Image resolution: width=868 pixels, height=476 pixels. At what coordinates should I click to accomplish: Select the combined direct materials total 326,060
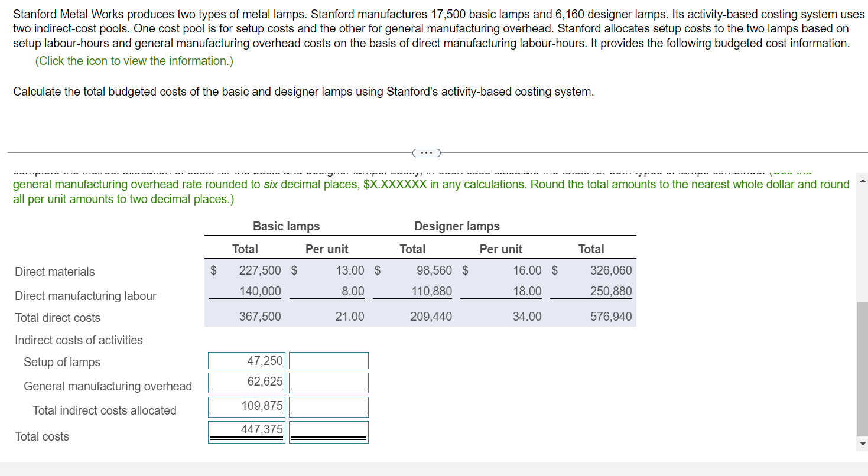(611, 270)
